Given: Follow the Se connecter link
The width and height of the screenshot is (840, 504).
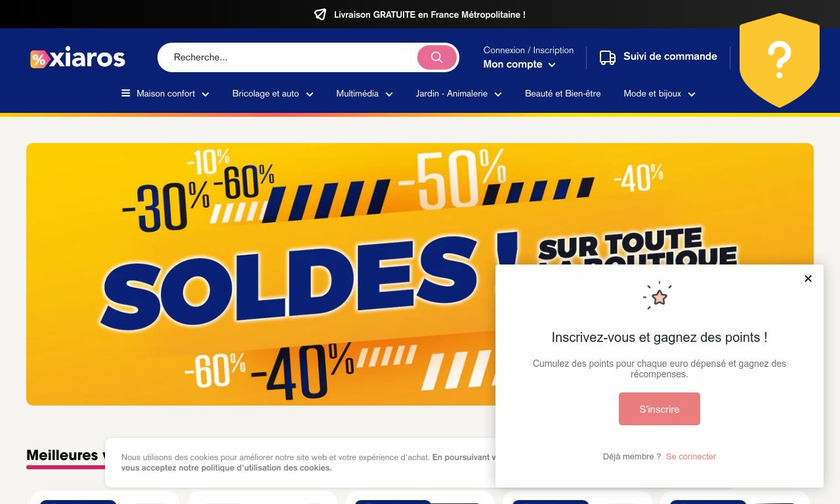Looking at the screenshot, I should pyautogui.click(x=691, y=457).
